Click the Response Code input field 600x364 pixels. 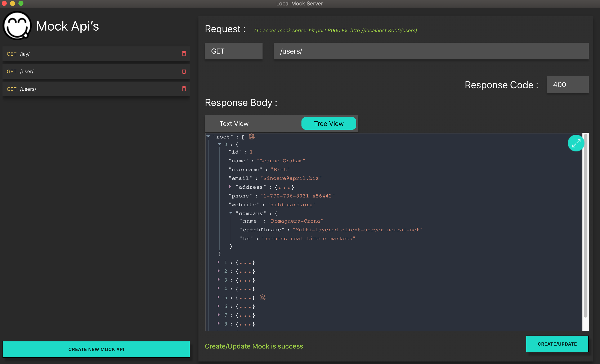pyautogui.click(x=567, y=85)
